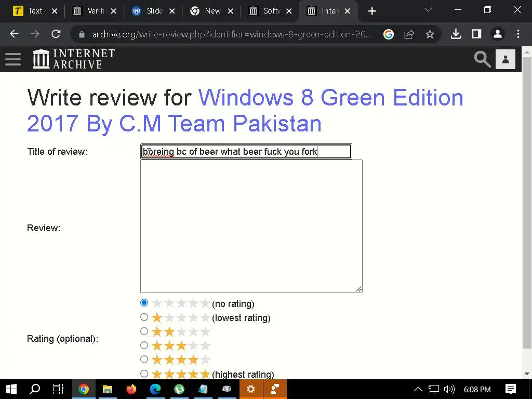Click the Internet Archive logo
Viewport: 532px width, 399px height.
point(74,59)
